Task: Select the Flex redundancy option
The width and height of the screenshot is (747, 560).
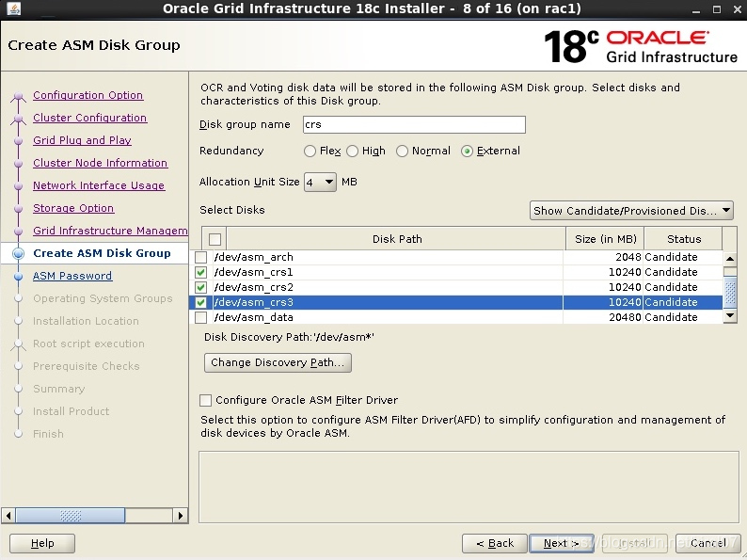Action: pos(310,152)
